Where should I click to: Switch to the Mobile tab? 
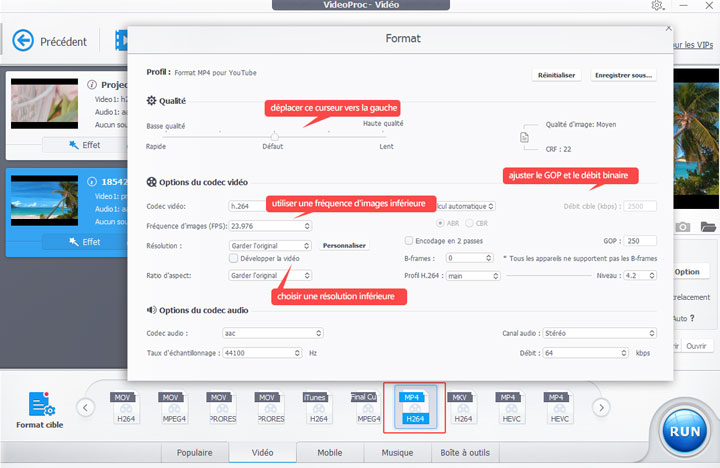coord(330,453)
